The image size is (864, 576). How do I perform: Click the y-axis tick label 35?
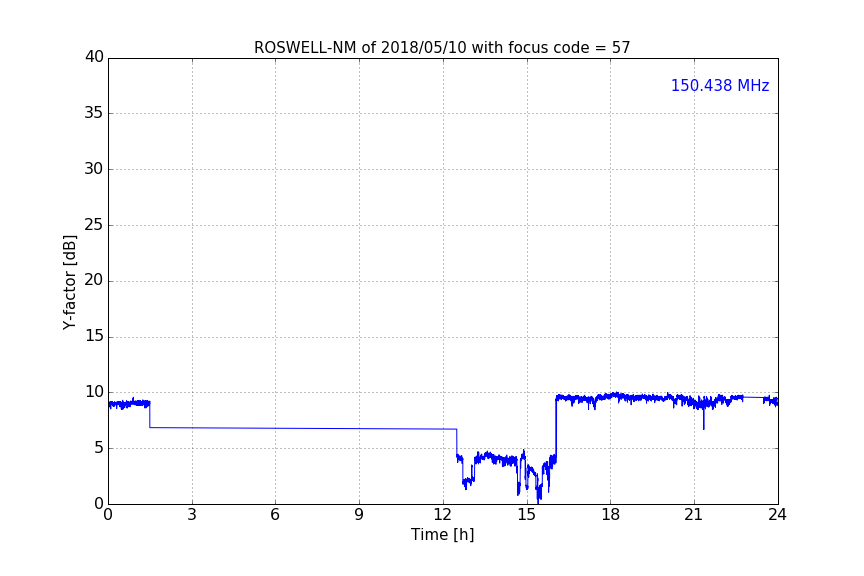[x=94, y=112]
